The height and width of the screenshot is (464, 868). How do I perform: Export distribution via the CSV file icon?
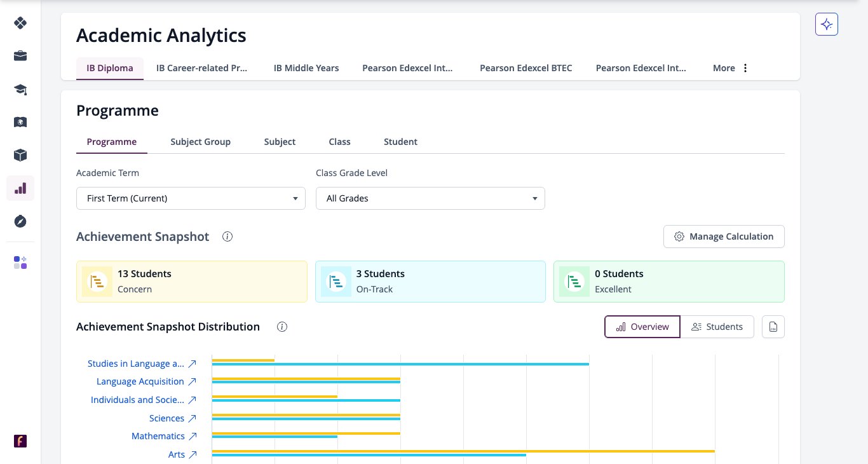point(773,327)
